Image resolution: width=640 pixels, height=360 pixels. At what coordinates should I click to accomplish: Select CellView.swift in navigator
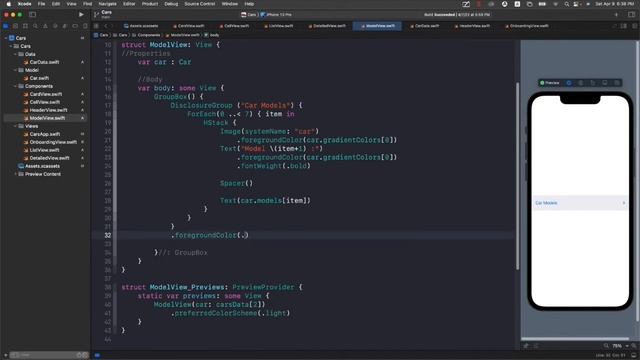(x=44, y=102)
